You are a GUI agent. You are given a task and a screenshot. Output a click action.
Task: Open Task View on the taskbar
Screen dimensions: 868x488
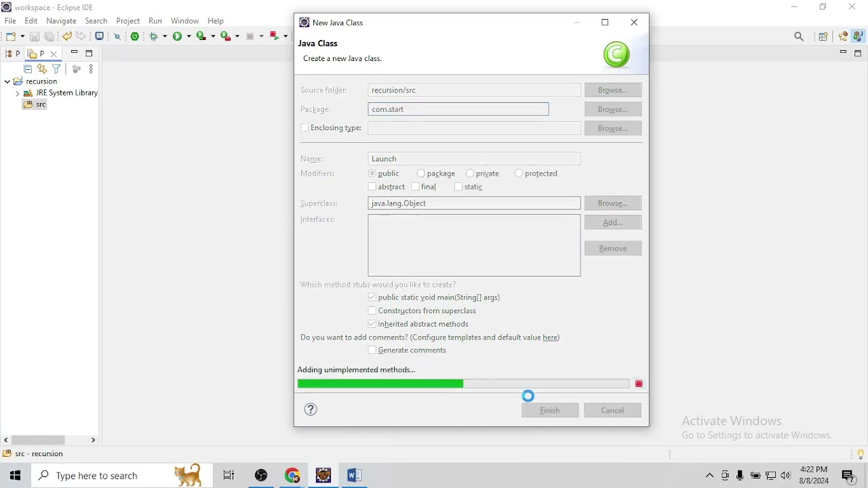[229, 476]
